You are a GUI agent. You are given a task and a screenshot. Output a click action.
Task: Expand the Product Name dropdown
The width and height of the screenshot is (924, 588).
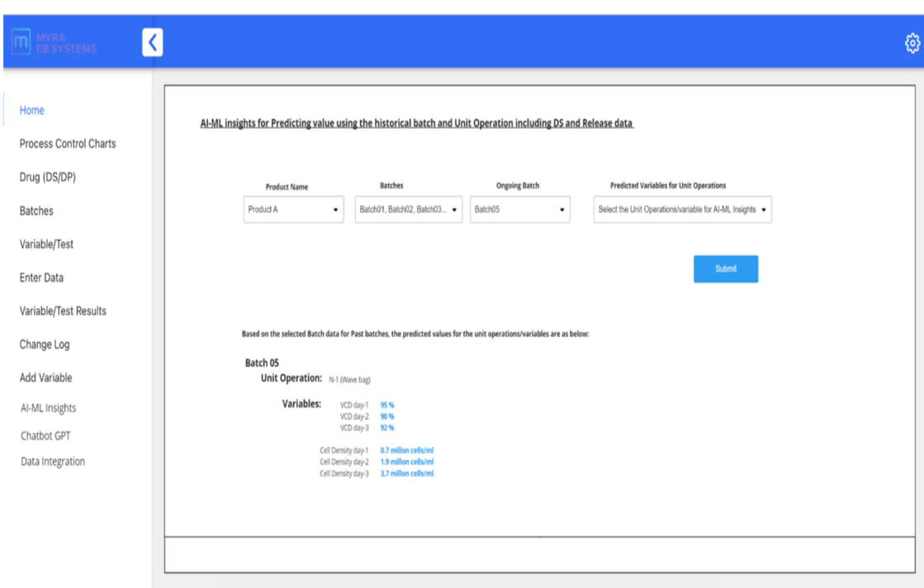click(x=293, y=210)
